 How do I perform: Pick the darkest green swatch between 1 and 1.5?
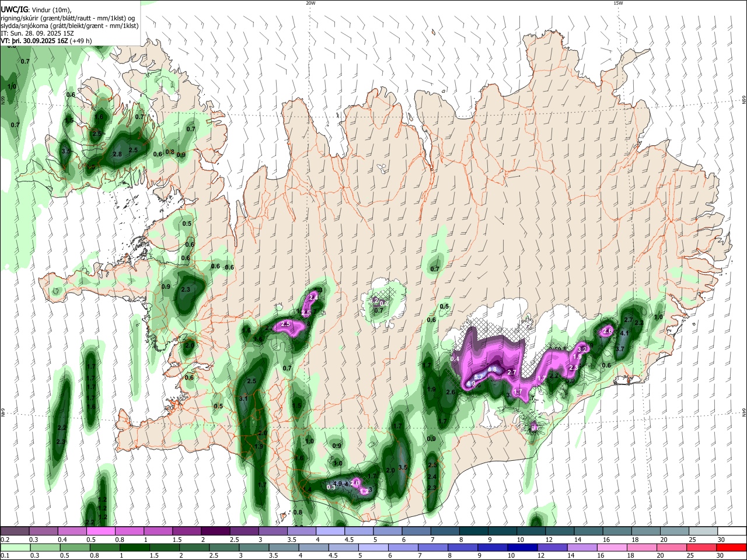pyautogui.click(x=134, y=547)
